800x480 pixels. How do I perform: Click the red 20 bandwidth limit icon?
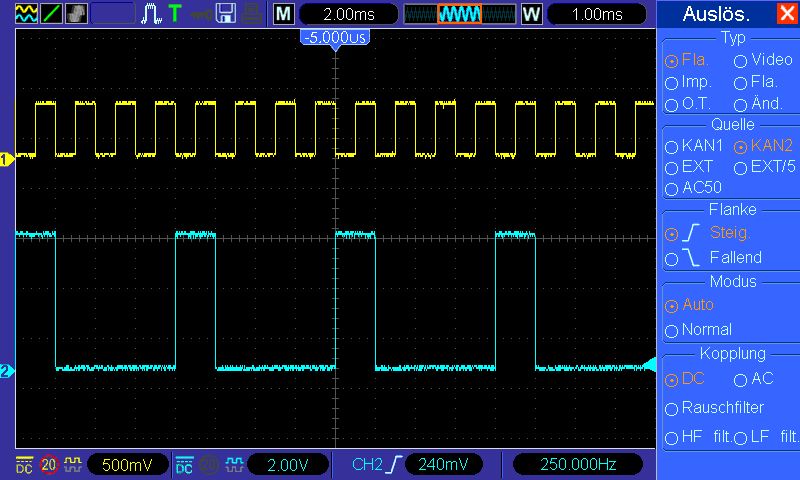coord(48,465)
